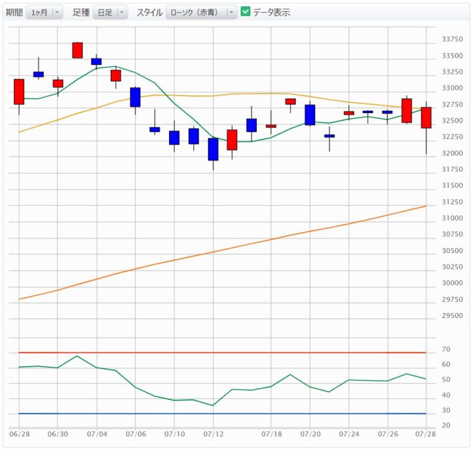Image resolution: width=476 pixels, height=453 pixels.
Task: Click the 32000 price axis label
Action: click(452, 153)
